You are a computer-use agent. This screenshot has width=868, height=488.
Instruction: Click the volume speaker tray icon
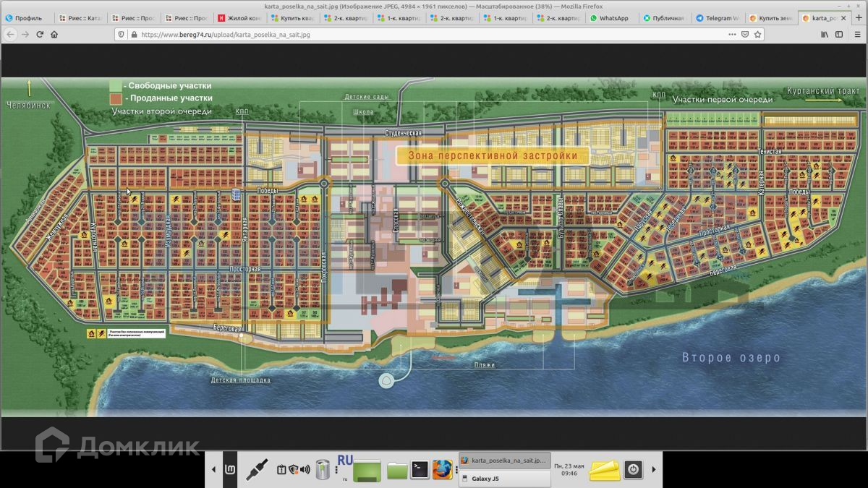(305, 470)
